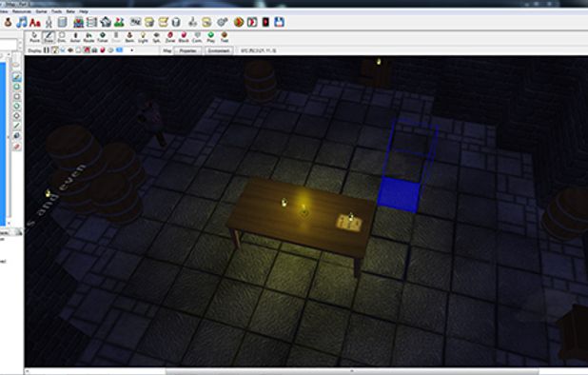Toggle the first Display option with two bars
Screen dimensions: 588x375
point(47,50)
